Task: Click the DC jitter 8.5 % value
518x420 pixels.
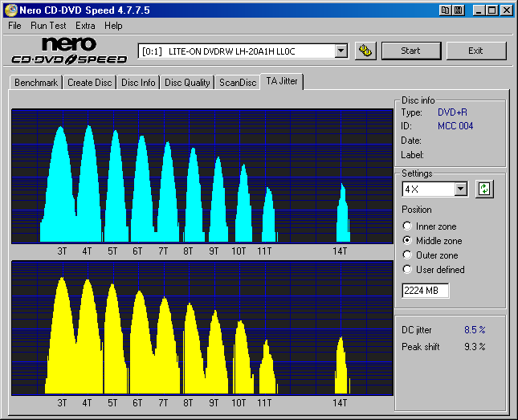Action: [x=475, y=330]
